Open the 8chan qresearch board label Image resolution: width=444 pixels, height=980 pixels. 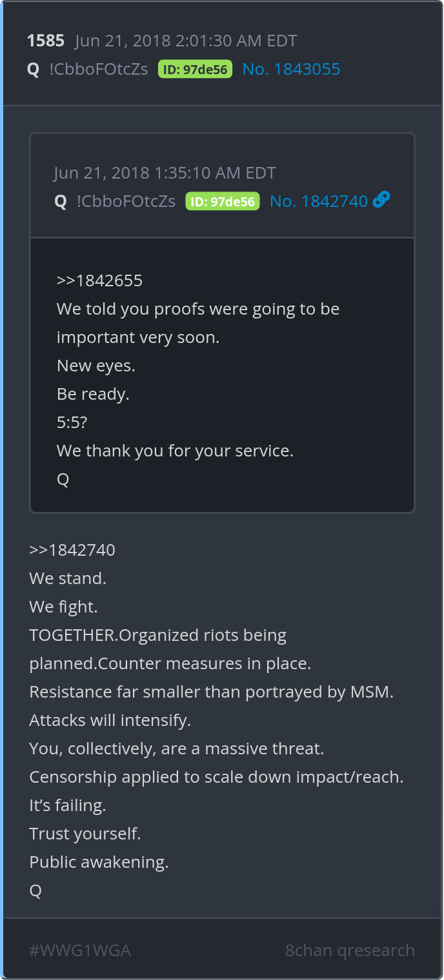(350, 950)
